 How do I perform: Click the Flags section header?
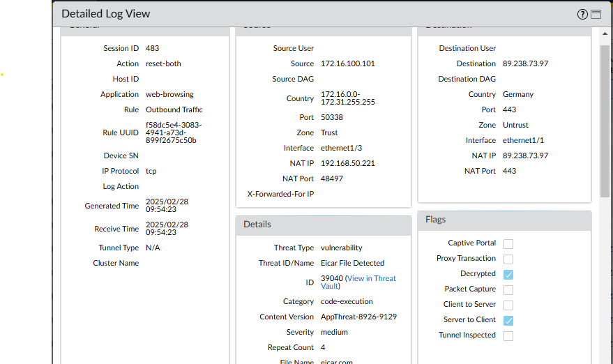[x=505, y=220]
